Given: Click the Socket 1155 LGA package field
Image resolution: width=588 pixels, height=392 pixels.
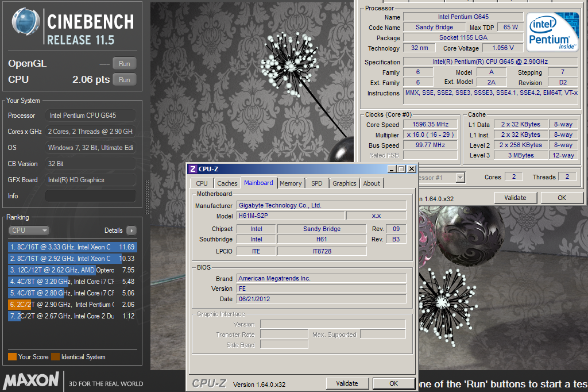Looking at the screenshot, I should (463, 37).
